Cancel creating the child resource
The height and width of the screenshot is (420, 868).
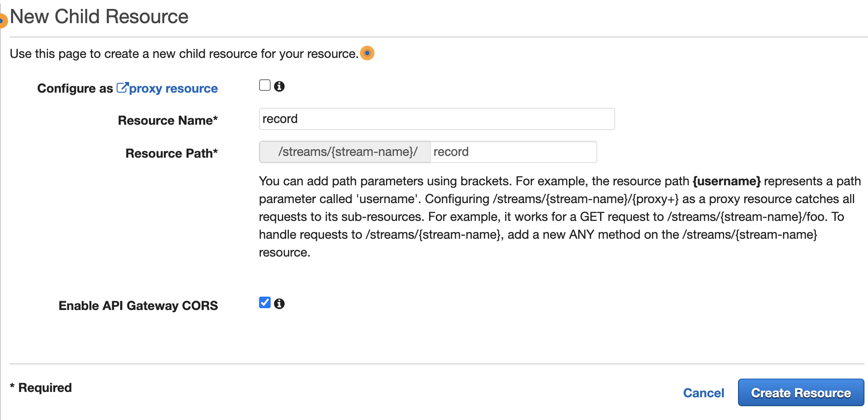point(703,393)
